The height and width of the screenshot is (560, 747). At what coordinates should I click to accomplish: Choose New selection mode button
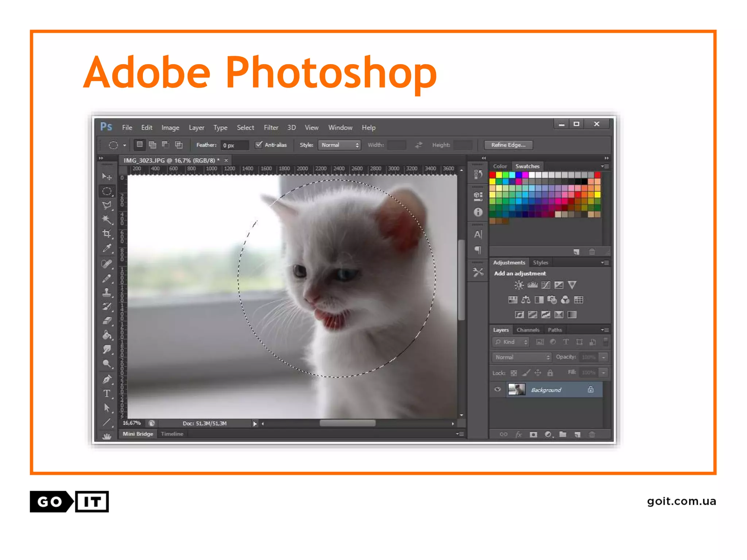pyautogui.click(x=139, y=144)
